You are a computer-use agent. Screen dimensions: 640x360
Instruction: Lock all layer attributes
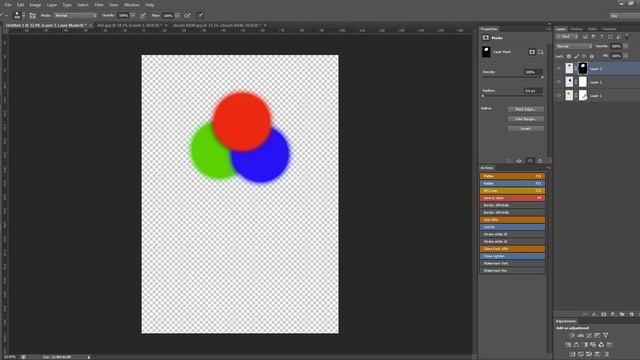[x=592, y=56]
